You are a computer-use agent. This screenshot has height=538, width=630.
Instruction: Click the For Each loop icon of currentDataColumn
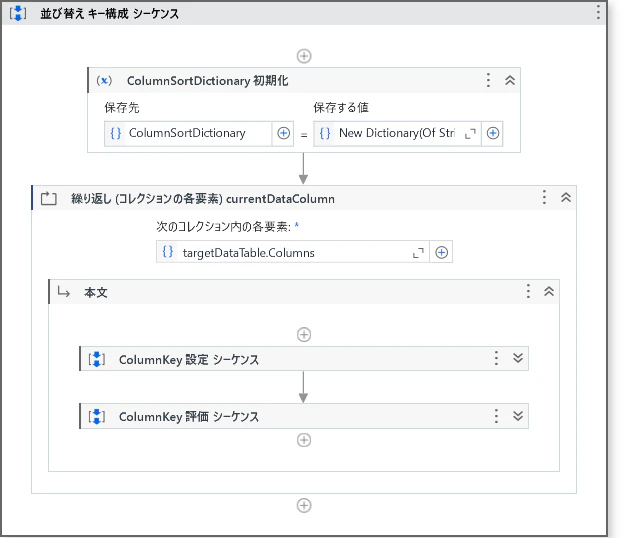coord(49,198)
